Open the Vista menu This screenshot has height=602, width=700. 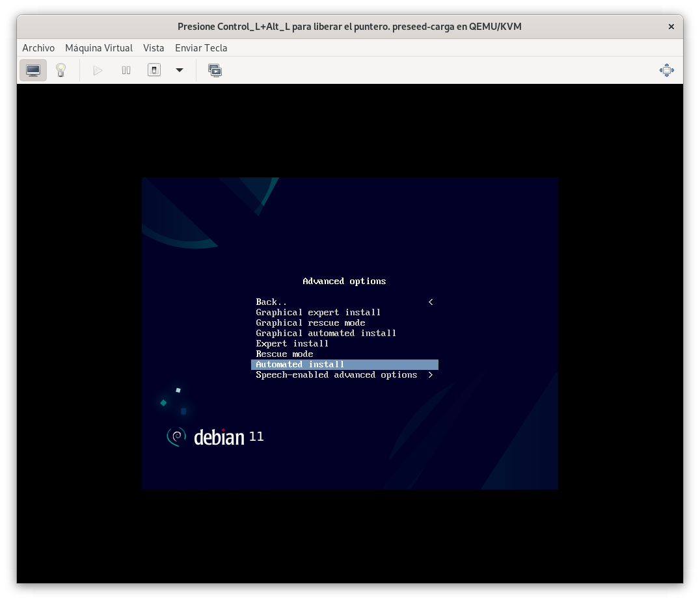[x=154, y=48]
